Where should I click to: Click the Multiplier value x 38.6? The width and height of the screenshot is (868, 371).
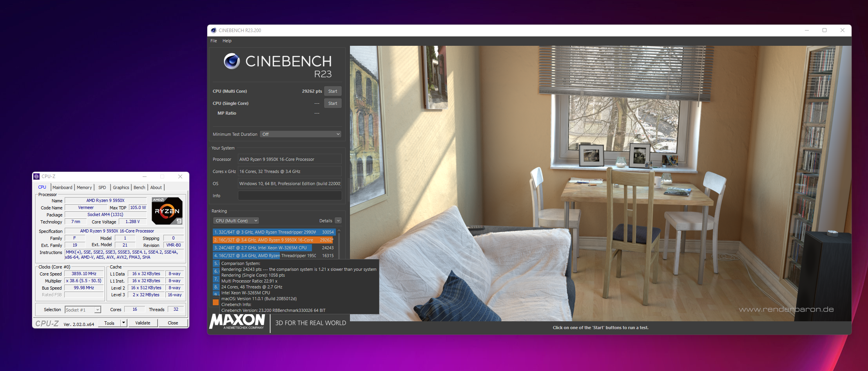(84, 281)
